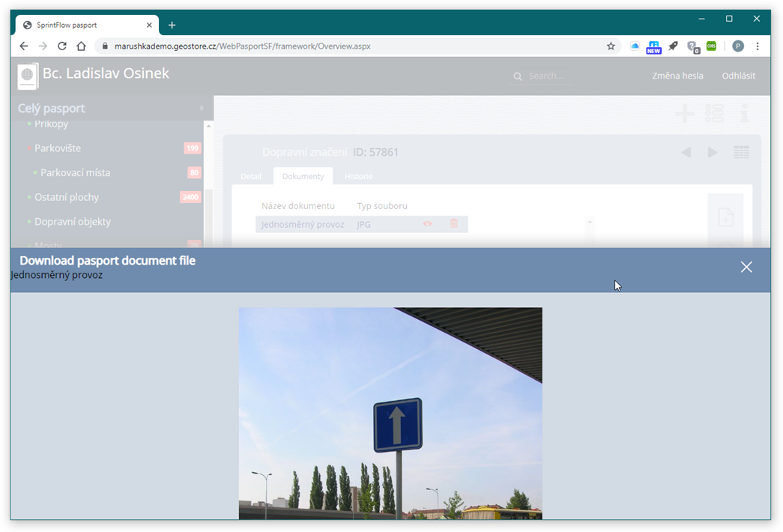The image size is (783, 532).
Task: Open the browser three-dot menu
Action: coord(758,46)
